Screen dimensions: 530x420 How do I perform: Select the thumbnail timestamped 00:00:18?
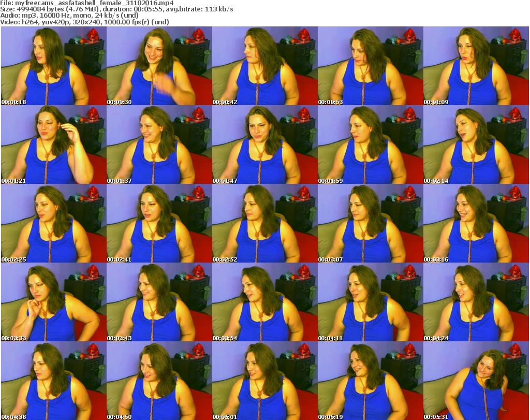click(54, 66)
